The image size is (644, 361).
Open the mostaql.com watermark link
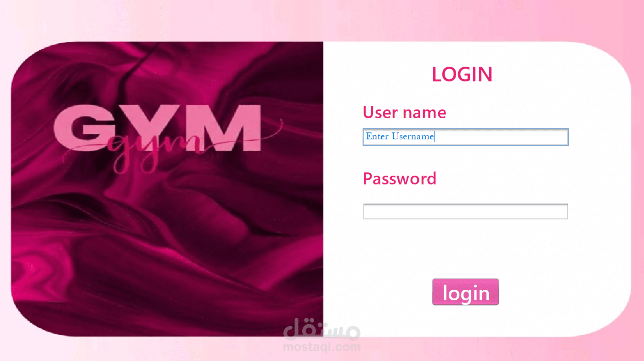coord(322,346)
